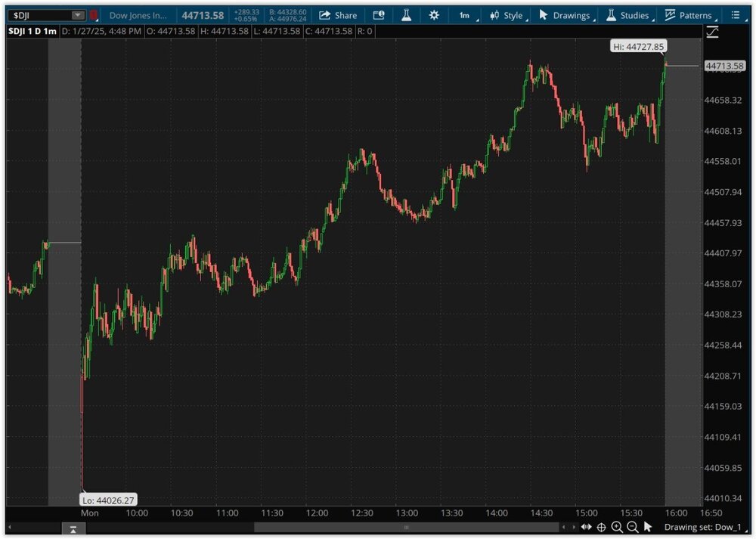Viewport: 756px width, 539px height.
Task: Open the 1m timeframe dropdown
Action: point(466,14)
